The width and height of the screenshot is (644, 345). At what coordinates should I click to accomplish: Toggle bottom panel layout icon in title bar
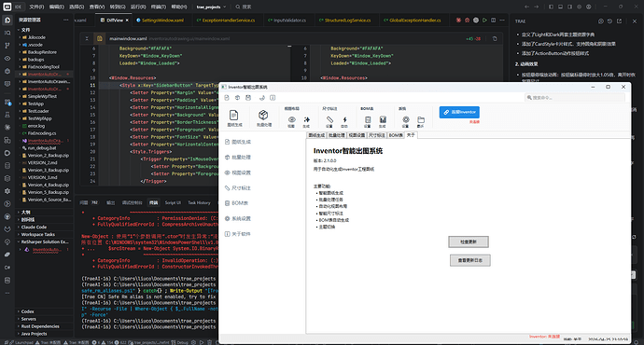[x=560, y=7]
